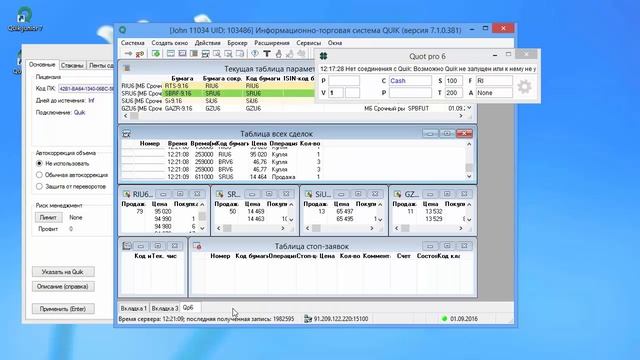The width and height of the screenshot is (640, 360).
Task: Click the toolbar icon right of T
Action: tap(278, 53)
